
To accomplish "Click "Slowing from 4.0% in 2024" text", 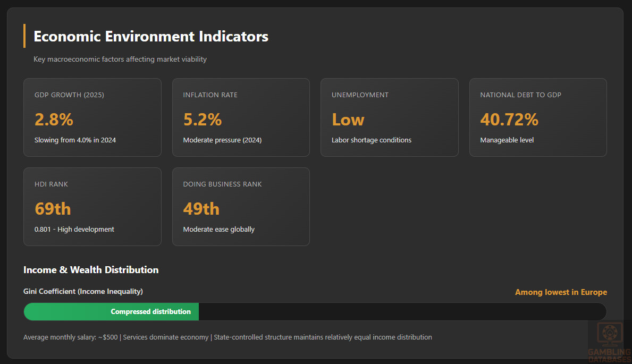I will tap(75, 140).
